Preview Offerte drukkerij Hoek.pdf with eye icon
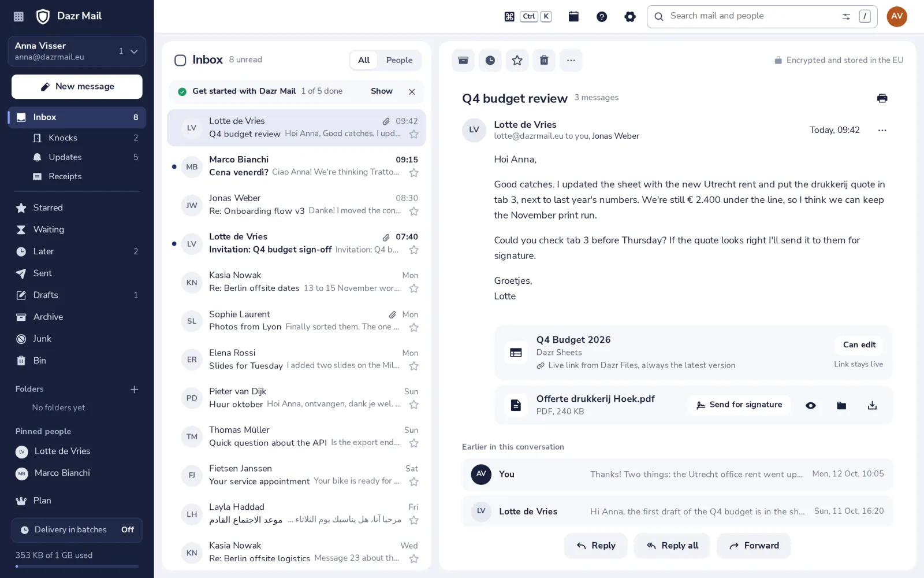This screenshot has width=924, height=578. pyautogui.click(x=811, y=405)
